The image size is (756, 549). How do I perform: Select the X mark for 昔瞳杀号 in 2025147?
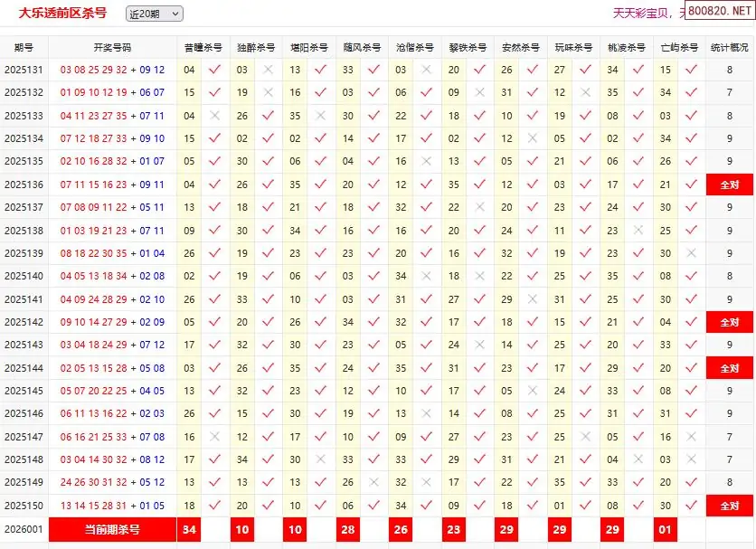[214, 437]
